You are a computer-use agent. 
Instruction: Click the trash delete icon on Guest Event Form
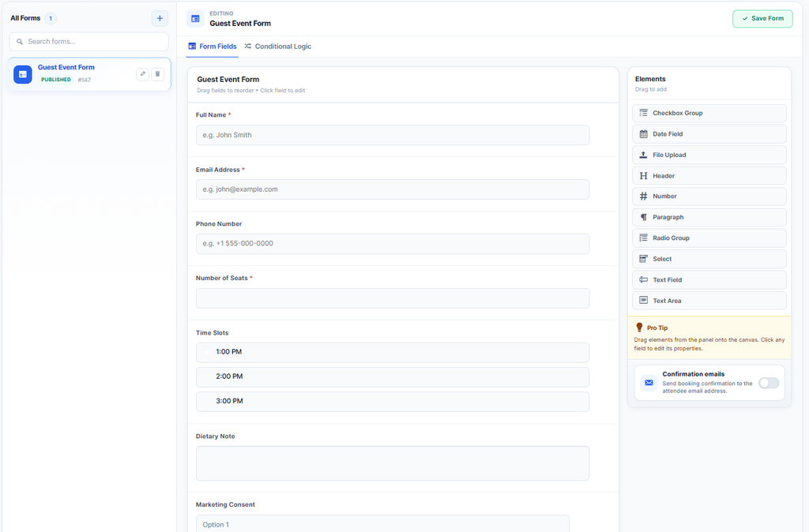(x=158, y=73)
